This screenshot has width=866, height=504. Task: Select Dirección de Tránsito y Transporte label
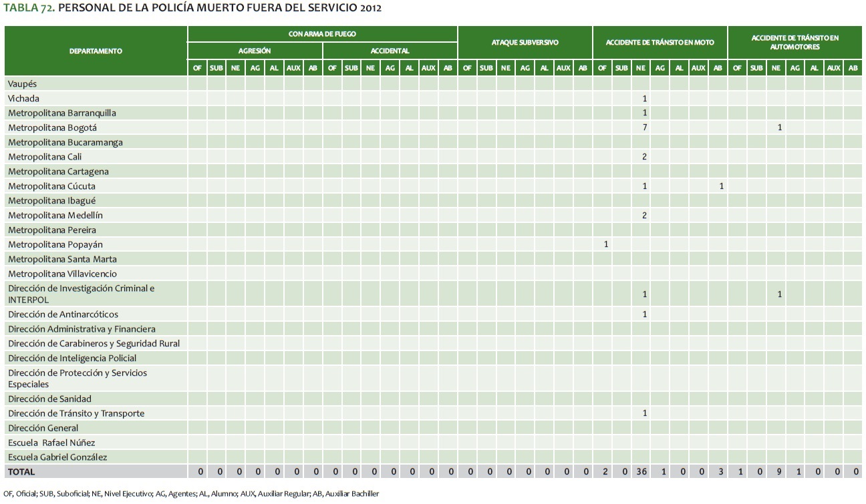[76, 413]
